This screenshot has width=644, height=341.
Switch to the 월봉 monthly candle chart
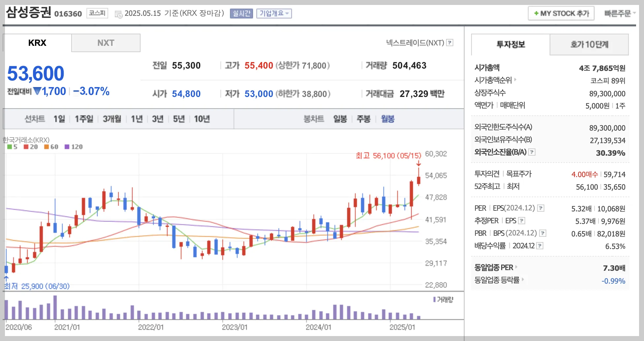pos(388,119)
